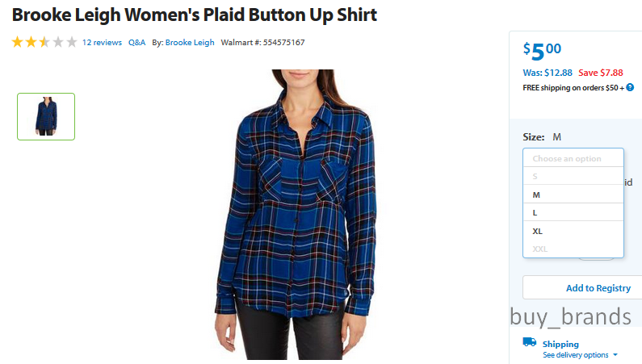Open the Q&A link
Viewport: 642px width, 364px height.
136,43
